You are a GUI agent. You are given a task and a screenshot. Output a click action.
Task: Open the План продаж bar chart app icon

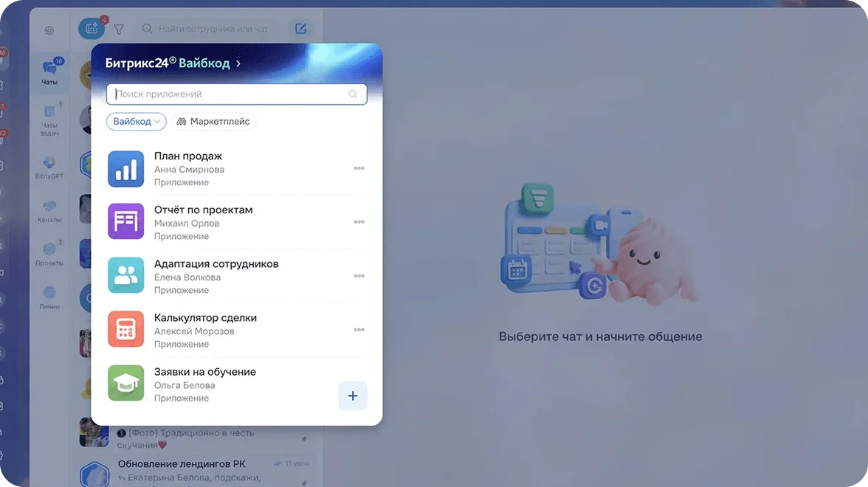tap(125, 169)
